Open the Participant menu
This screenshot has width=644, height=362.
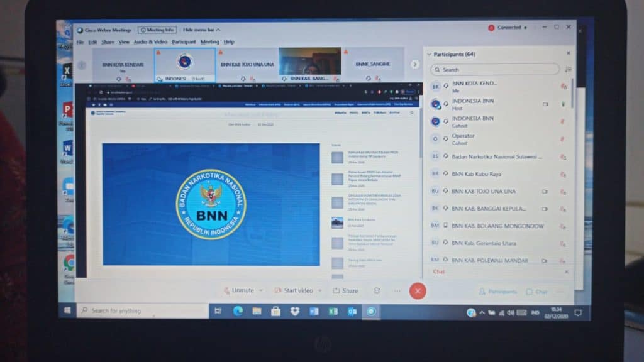coord(184,42)
